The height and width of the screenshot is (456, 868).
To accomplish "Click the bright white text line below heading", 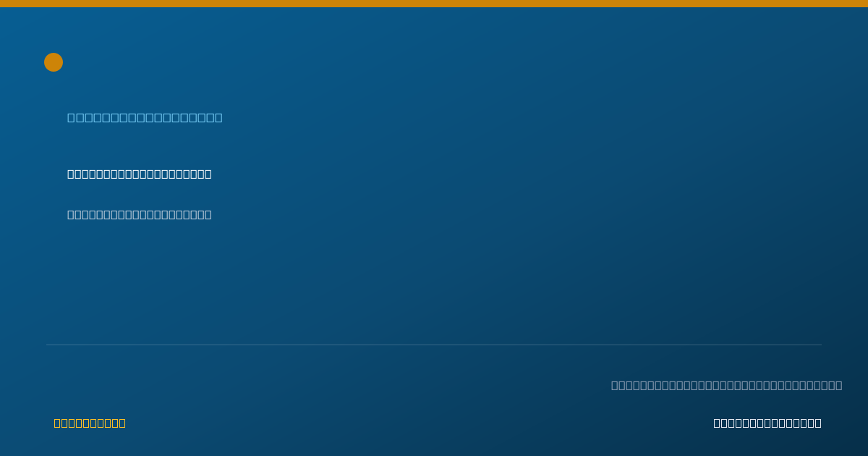I will [140, 174].
